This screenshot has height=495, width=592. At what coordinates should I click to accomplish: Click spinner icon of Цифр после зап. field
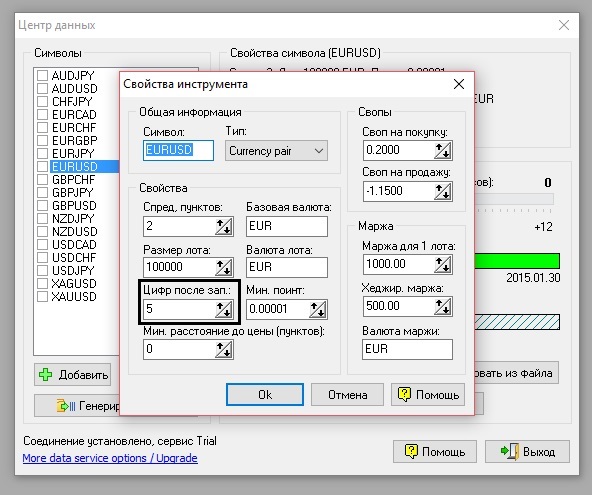tap(224, 309)
